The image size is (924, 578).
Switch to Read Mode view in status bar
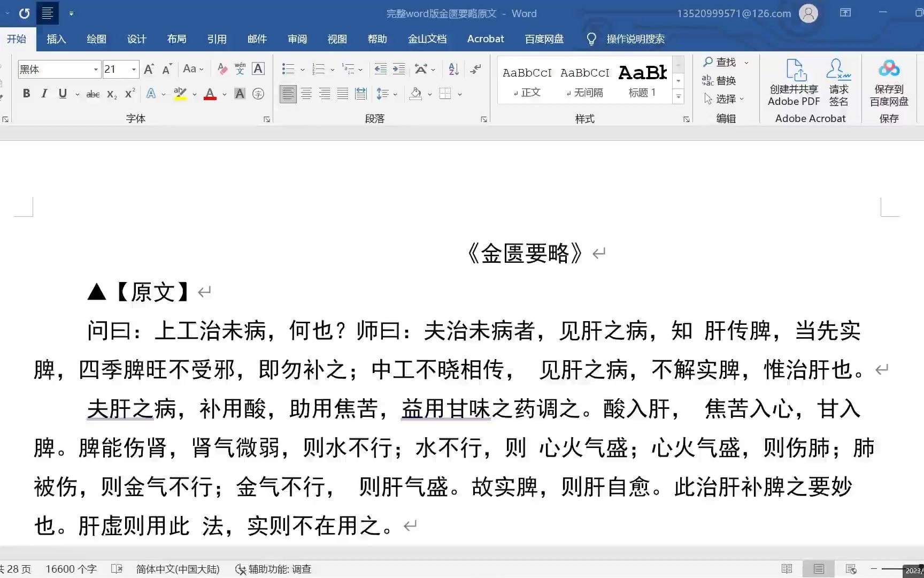(x=787, y=569)
